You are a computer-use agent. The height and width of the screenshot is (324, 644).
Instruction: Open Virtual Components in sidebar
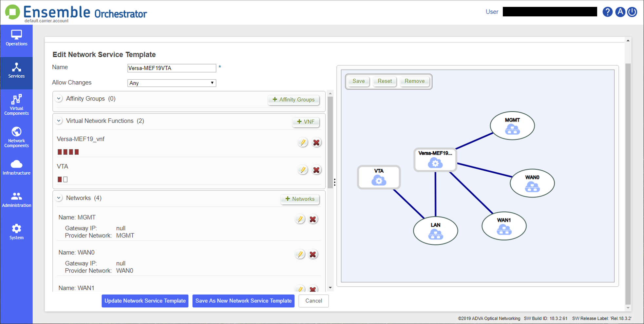[16, 105]
